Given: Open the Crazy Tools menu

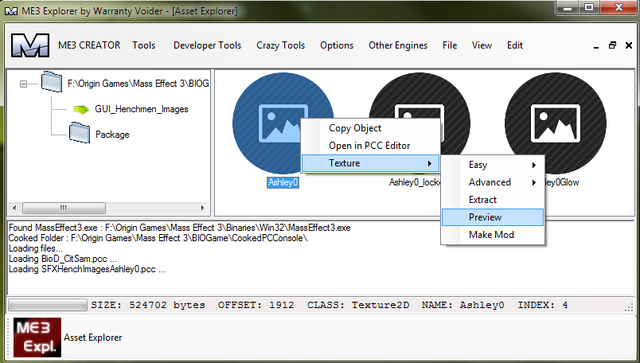Looking at the screenshot, I should 280,45.
